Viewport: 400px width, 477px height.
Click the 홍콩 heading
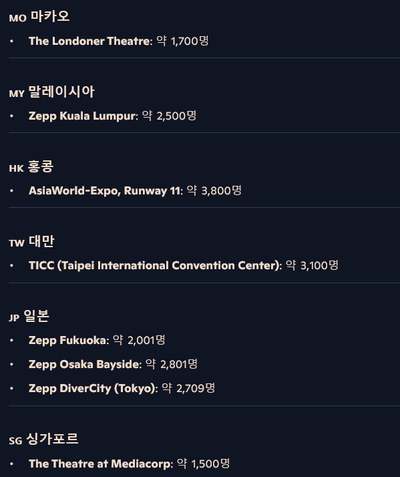tap(40, 167)
